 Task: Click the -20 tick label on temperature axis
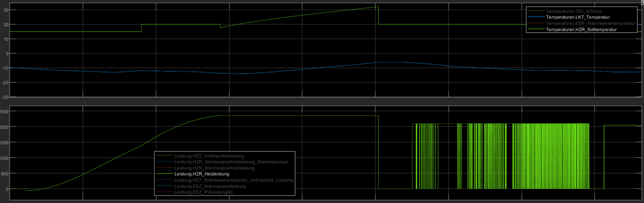tap(5, 83)
